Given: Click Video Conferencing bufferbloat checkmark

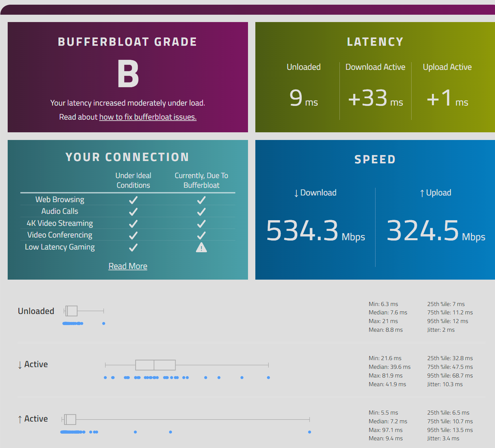Looking at the screenshot, I should point(201,236).
